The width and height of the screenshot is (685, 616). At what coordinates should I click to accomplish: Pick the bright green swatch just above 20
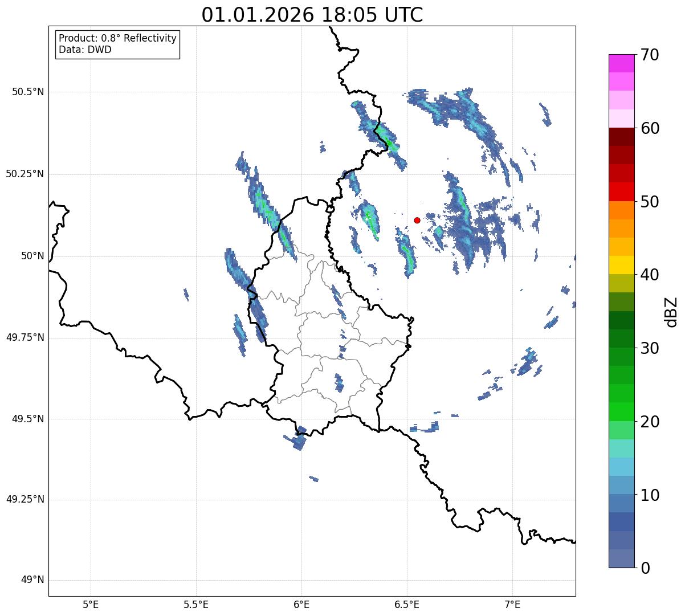coord(622,411)
